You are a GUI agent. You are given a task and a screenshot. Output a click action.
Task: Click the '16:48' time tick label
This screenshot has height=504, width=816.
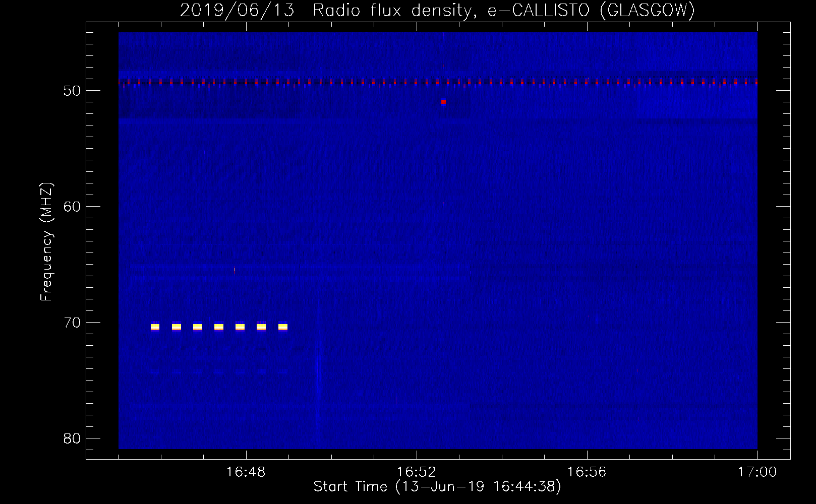pos(246,472)
